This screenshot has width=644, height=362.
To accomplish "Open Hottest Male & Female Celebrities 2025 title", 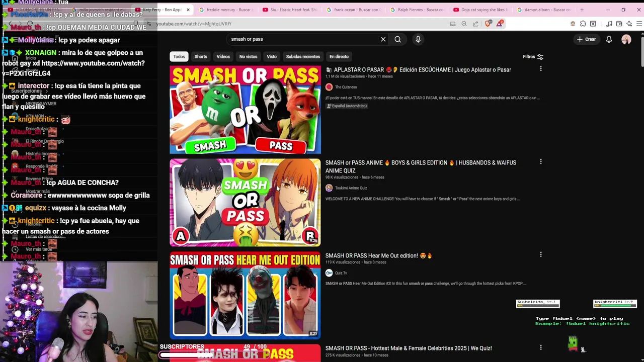I will 409,348.
